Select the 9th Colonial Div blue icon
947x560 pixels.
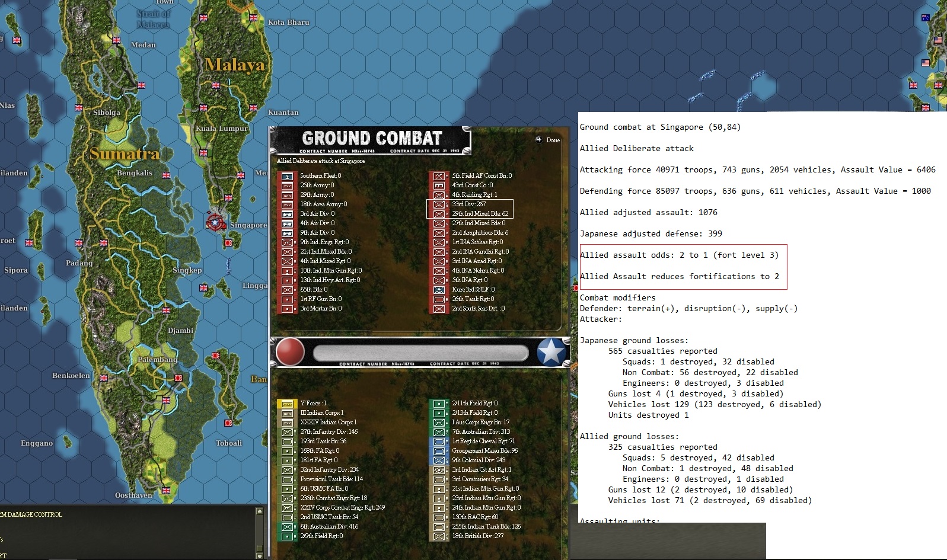(x=439, y=460)
